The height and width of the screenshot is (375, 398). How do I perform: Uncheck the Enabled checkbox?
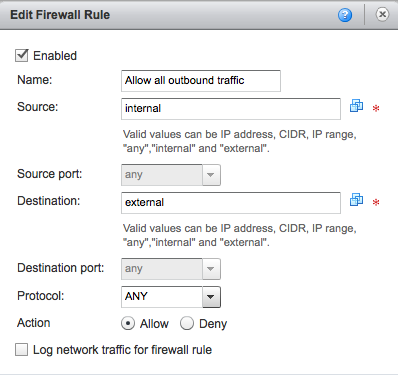tap(22, 55)
